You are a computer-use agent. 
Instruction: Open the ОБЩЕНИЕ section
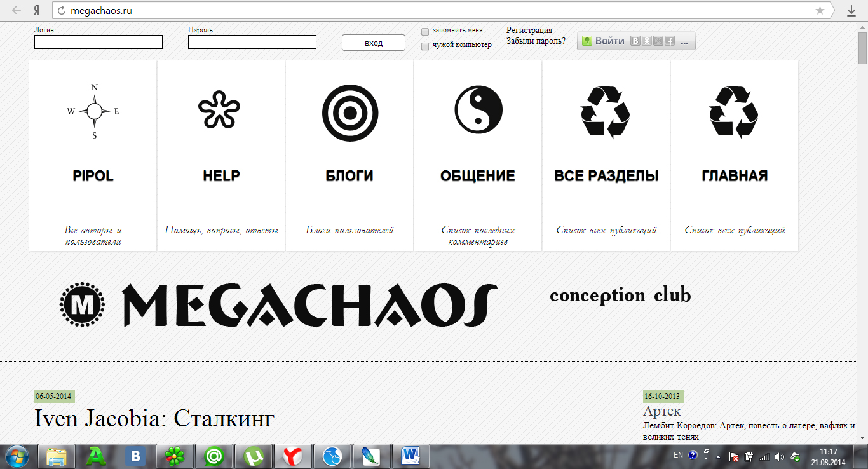478,176
